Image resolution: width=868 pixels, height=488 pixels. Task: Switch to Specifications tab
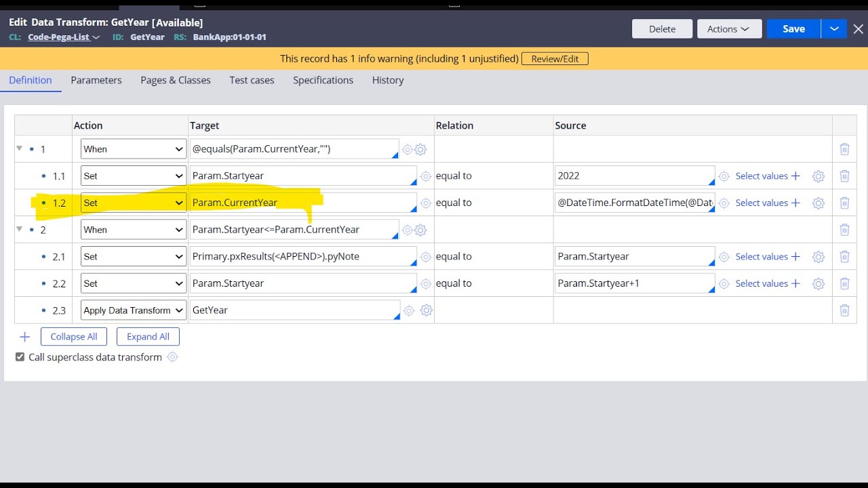pyautogui.click(x=323, y=80)
